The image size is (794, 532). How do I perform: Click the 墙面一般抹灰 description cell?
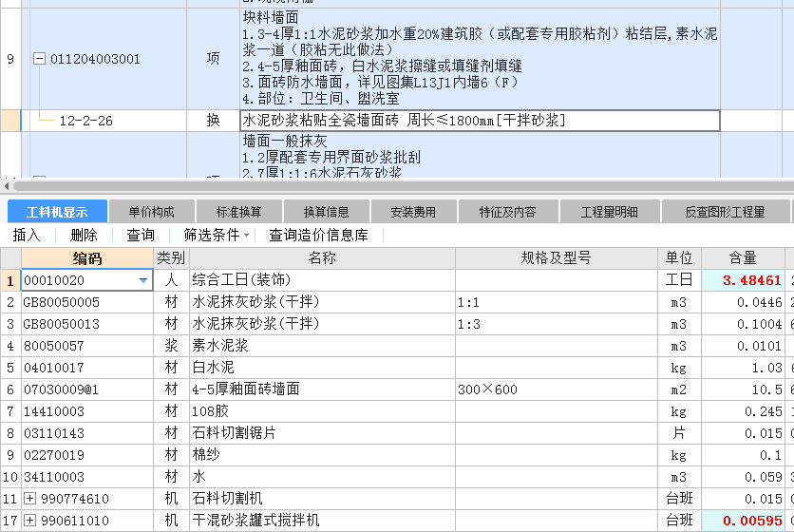[480, 155]
